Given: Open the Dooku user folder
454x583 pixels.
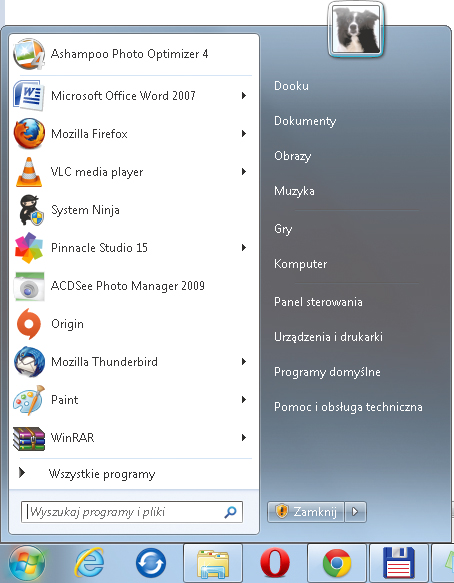Looking at the screenshot, I should coord(291,86).
